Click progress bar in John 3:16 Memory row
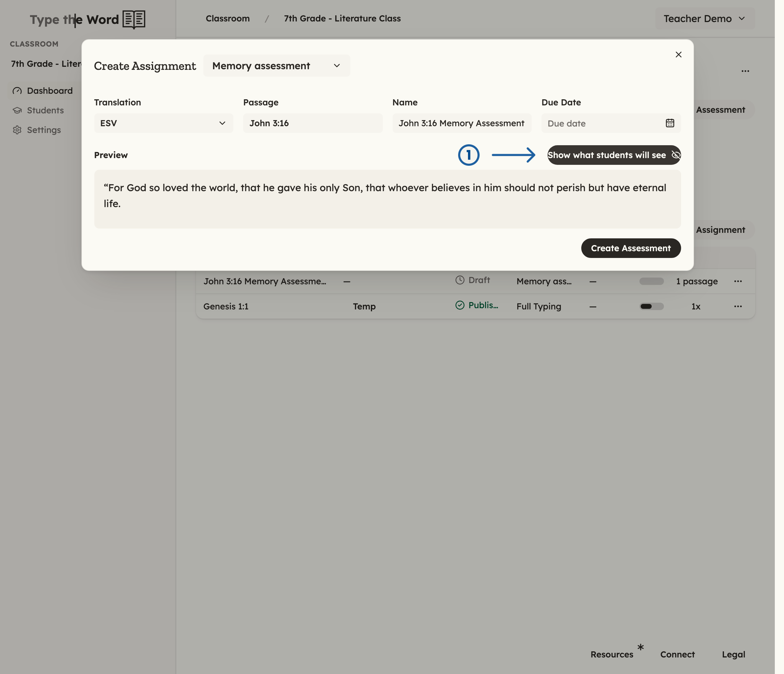 tap(652, 281)
